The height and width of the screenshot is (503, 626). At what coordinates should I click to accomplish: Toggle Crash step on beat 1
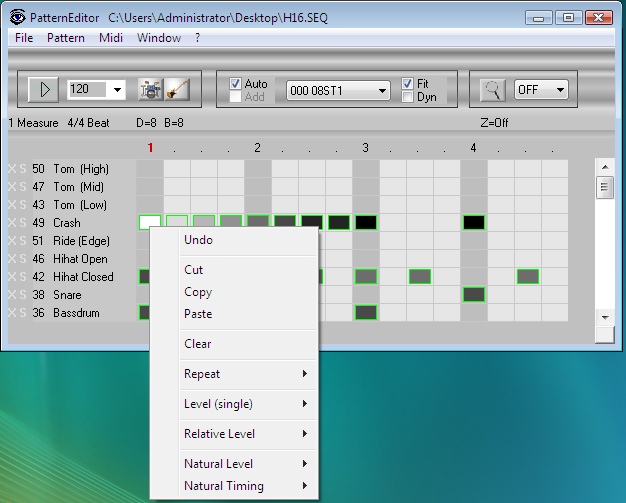pyautogui.click(x=150, y=222)
